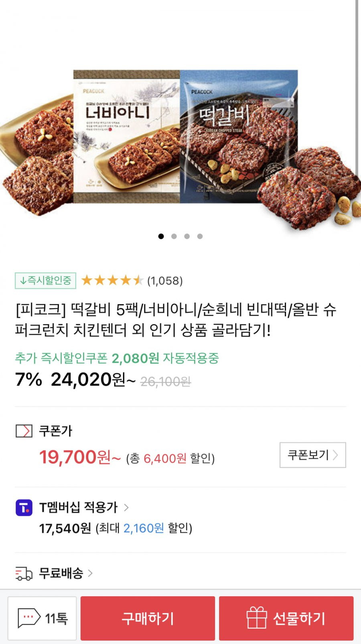Viewport: 361px width, 644px height.
Task: Click the delivery truck icon
Action: [x=24, y=573]
